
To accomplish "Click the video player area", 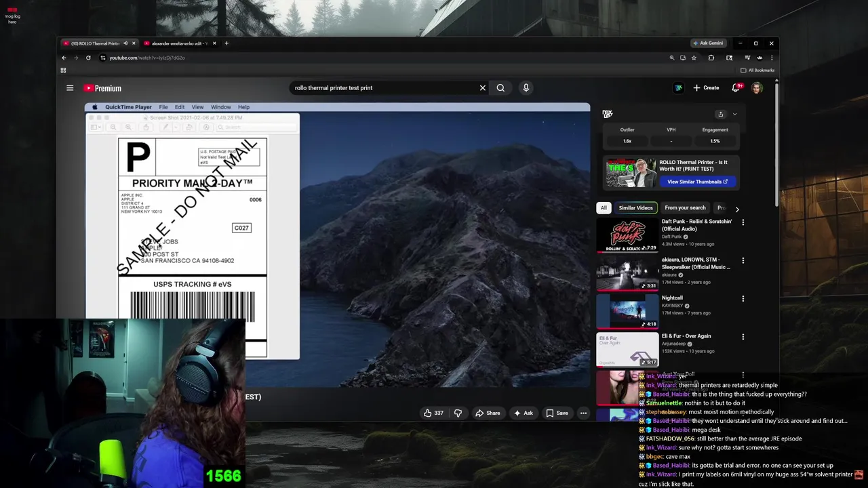I will tap(337, 245).
